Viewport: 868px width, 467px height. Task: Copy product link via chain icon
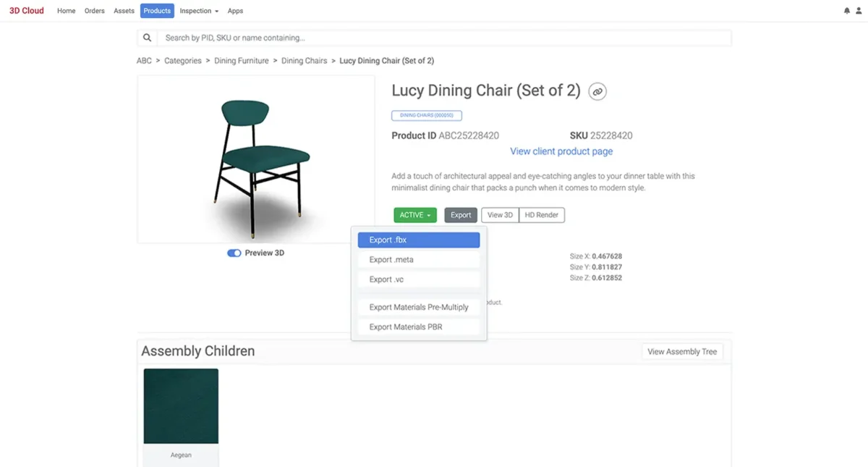597,91
